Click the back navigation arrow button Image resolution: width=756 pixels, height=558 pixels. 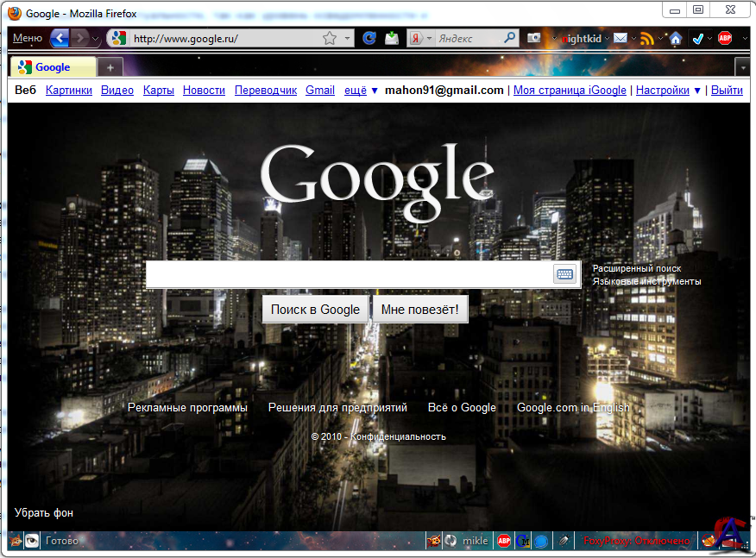60,38
